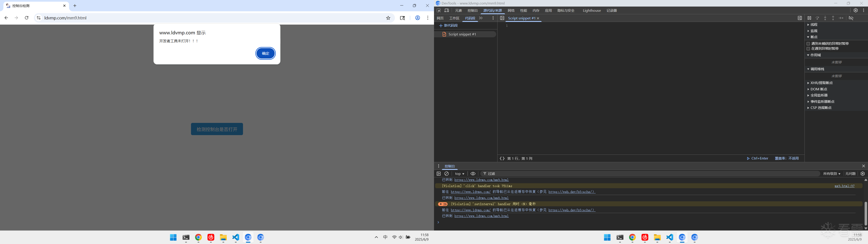Image resolution: width=868 pixels, height=244 pixels.
Task: Click the step out debugger icon
Action: [x=833, y=18]
